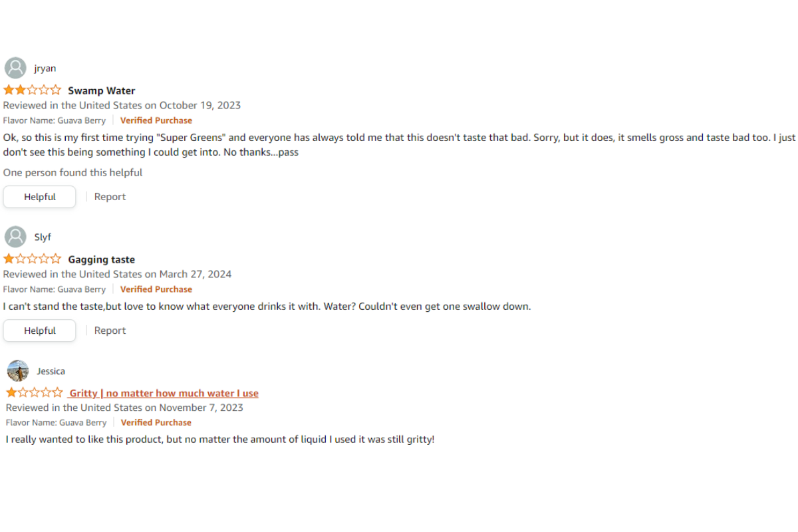Screen dimensions: 798x532
Task: Click jryan's default profile avatar
Action: click(15, 68)
